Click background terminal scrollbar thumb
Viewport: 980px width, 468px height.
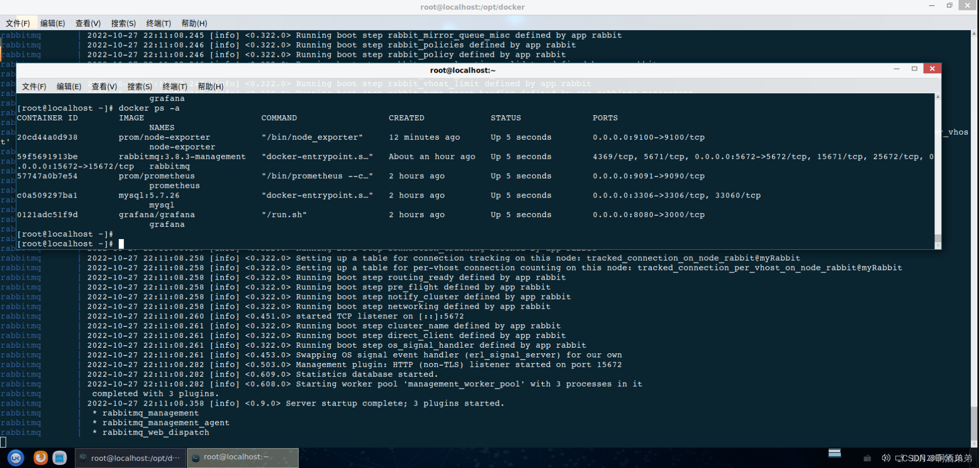pos(974,423)
